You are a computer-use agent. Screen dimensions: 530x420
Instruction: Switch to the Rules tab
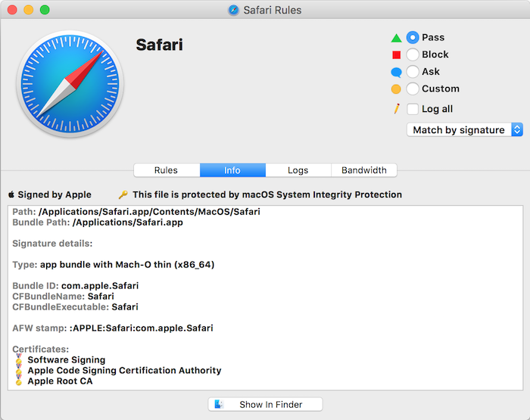pos(167,170)
